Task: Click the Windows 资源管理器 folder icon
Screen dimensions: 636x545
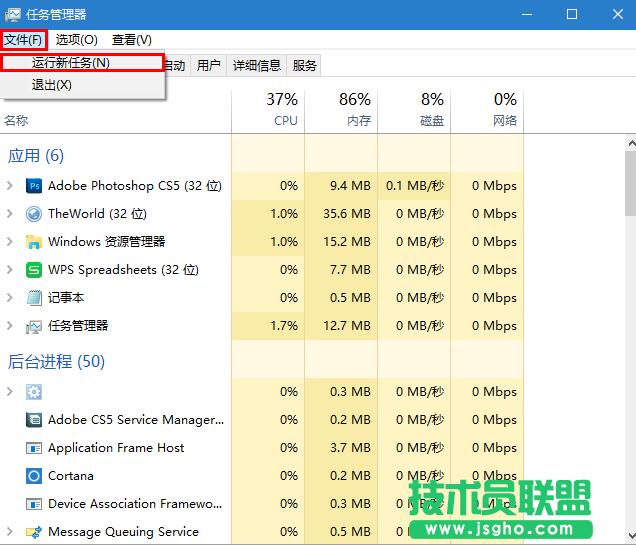Action: click(x=34, y=242)
